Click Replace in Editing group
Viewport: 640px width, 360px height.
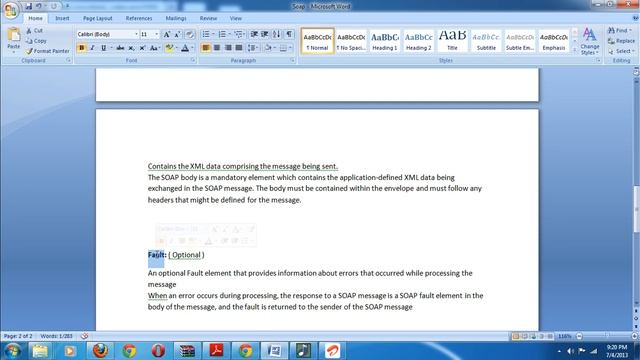coord(621,41)
